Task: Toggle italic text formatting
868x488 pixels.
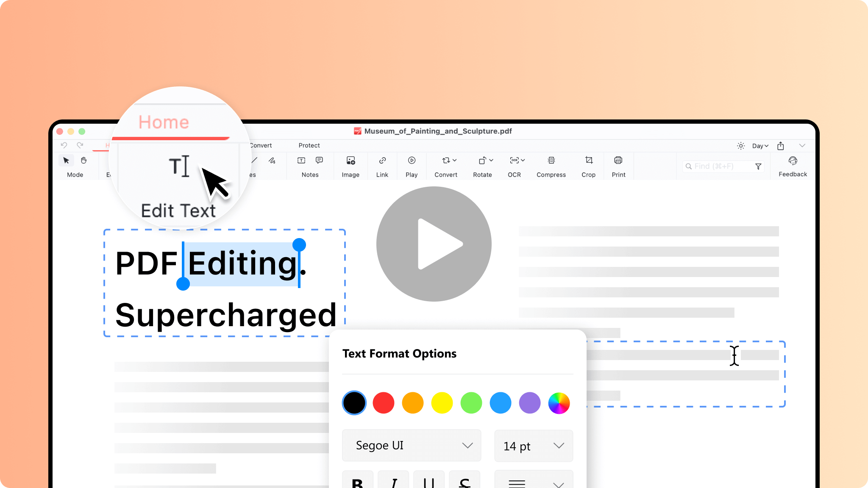Action: click(x=393, y=481)
